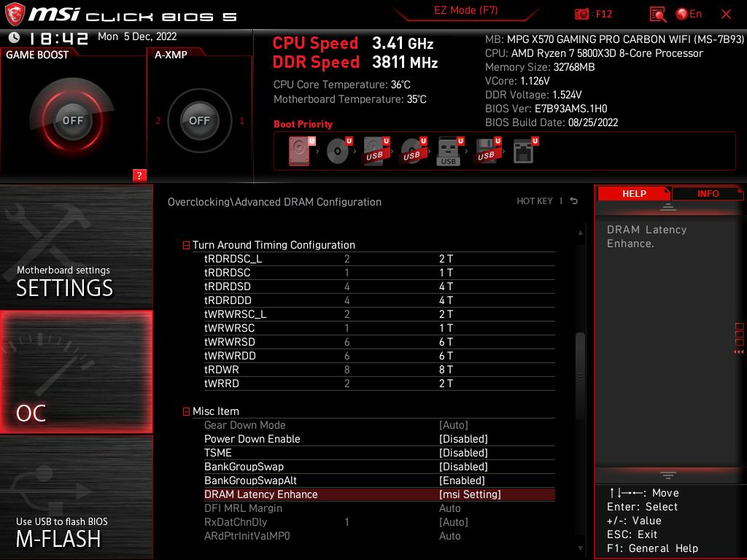Click the date Mon 5 Dec, 2022
The height and width of the screenshot is (560, 747).
click(137, 36)
